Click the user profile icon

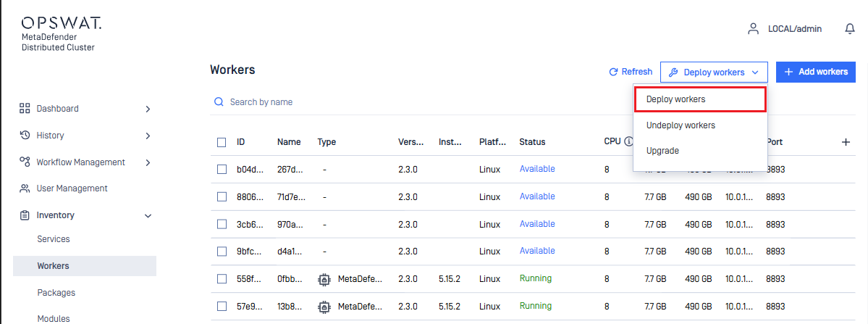point(753,29)
